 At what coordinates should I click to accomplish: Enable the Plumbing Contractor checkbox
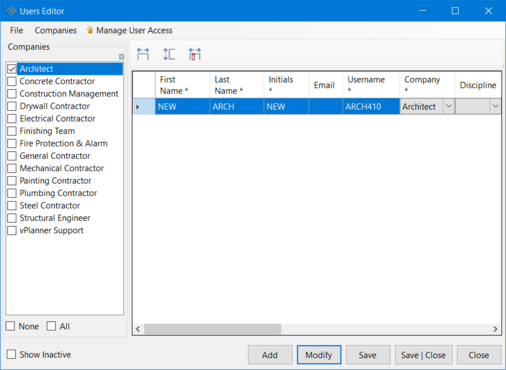coord(12,193)
